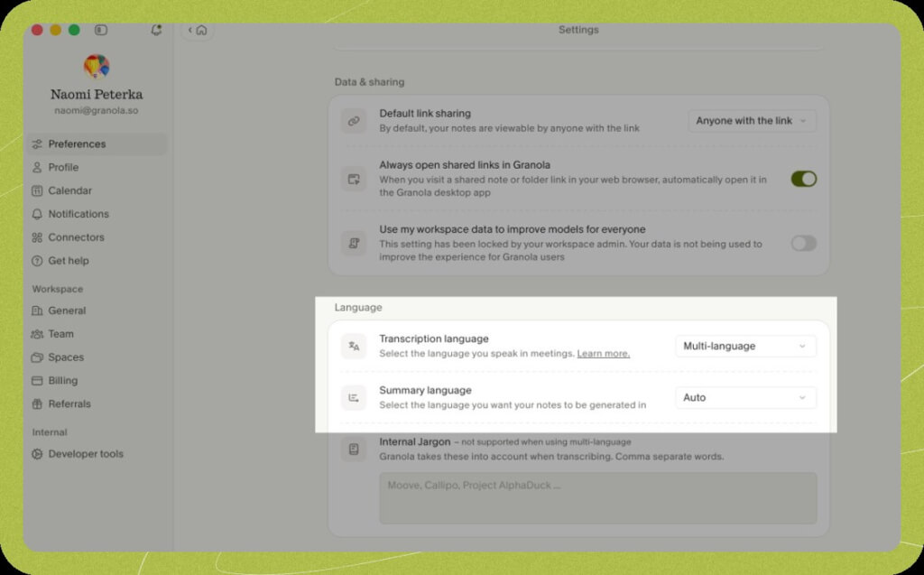Click the Data & sharing section heading
This screenshot has height=575, width=924.
369,82
